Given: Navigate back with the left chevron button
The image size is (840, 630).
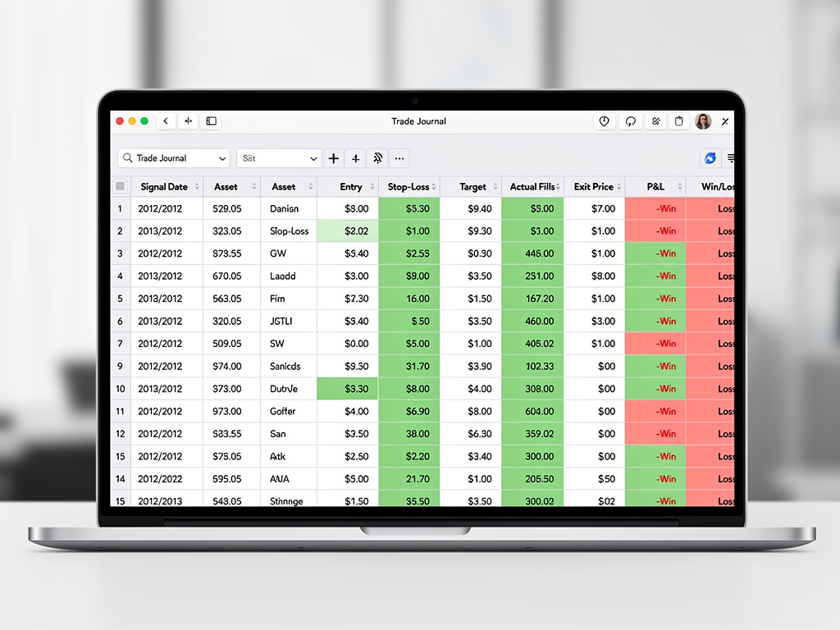Looking at the screenshot, I should pos(167,121).
